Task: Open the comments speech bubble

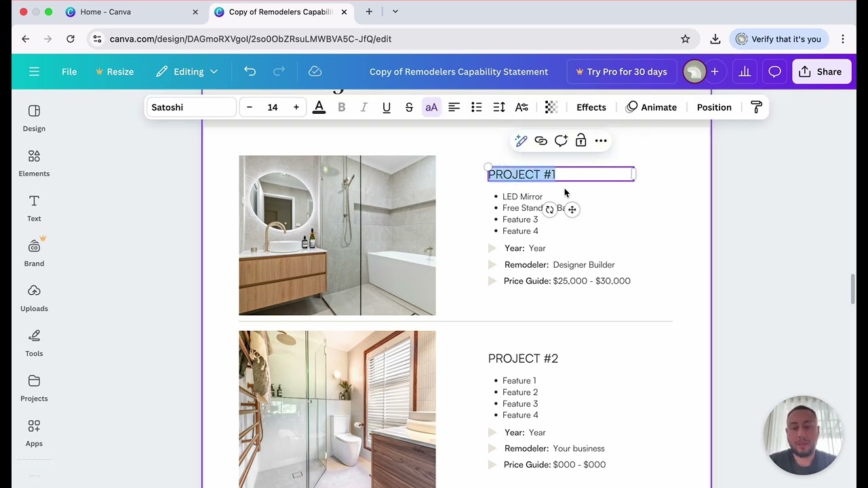Action: point(774,71)
